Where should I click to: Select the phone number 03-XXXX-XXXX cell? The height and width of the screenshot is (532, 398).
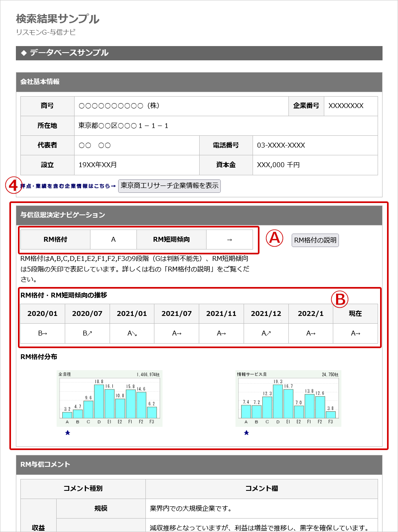click(x=315, y=145)
